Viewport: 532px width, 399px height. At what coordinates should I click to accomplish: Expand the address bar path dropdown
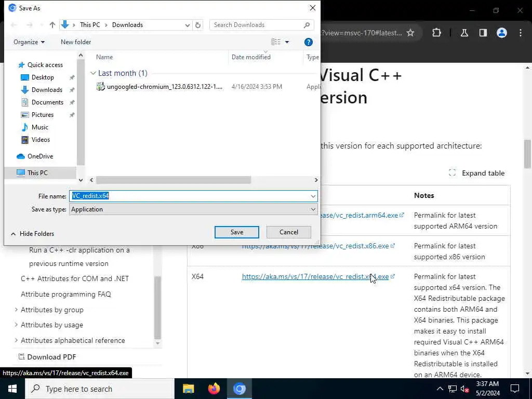[x=187, y=25]
